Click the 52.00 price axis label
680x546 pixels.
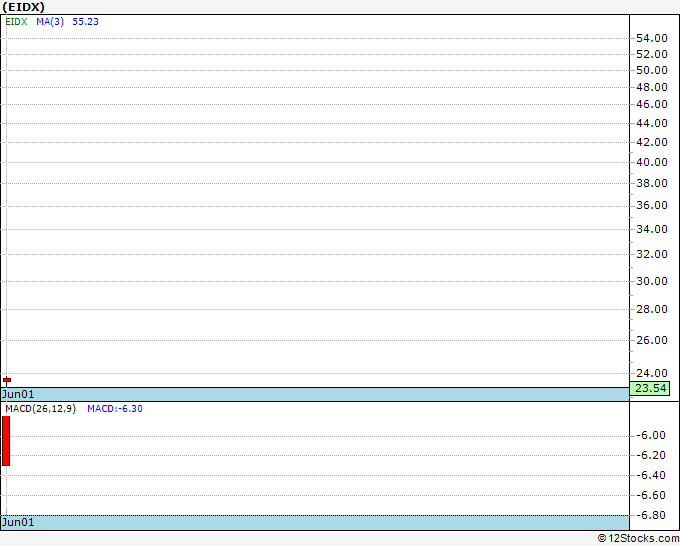(x=652, y=54)
